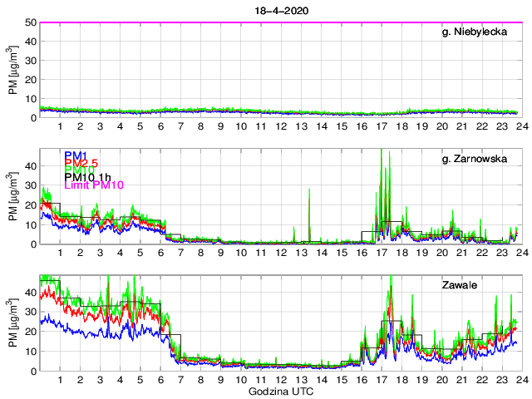This screenshot has width=532, height=399.
Task: Click hour 6 tick under the Zawale plot
Action: click(x=160, y=380)
